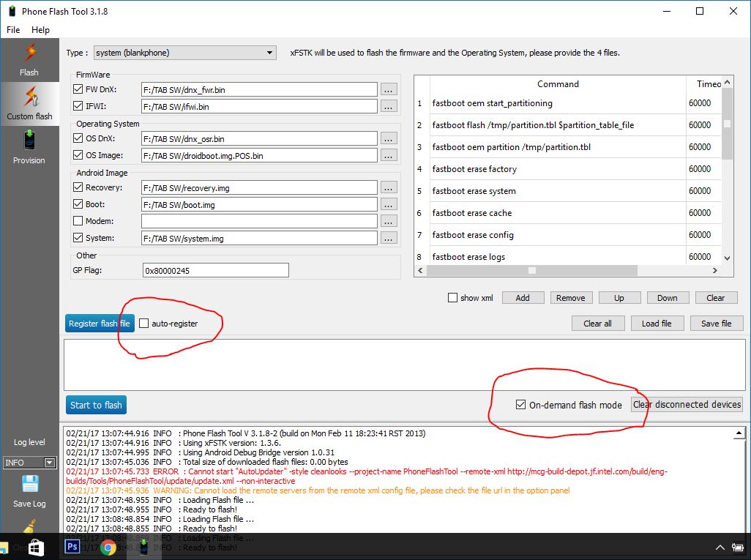Browse for Recovery image file
The width and height of the screenshot is (751, 560).
point(389,188)
